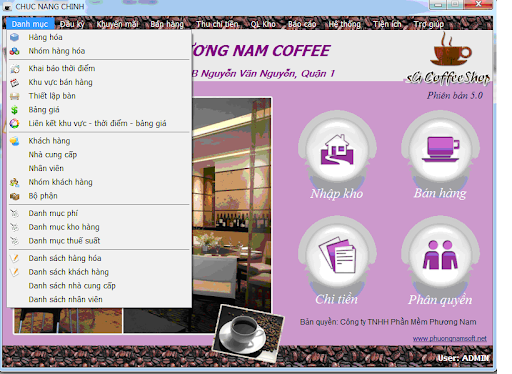512x374 pixels.
Task: Click the Nhập kho warehouse icon
Action: tap(337, 150)
